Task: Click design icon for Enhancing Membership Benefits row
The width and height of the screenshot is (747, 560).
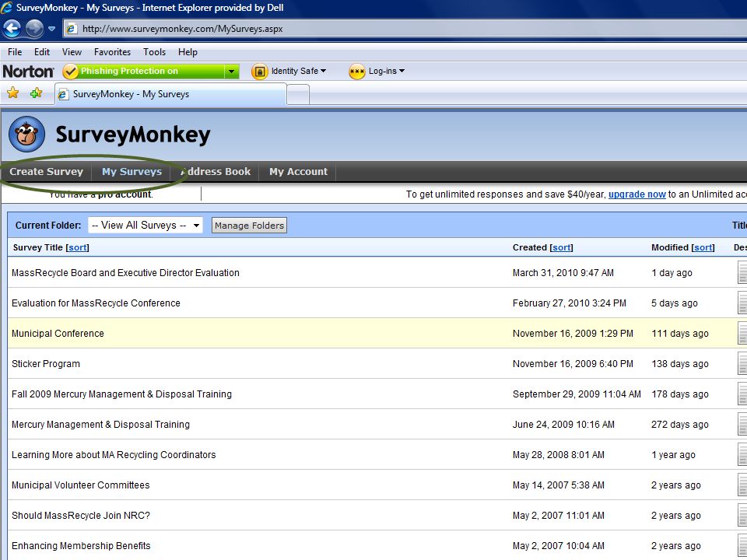Action: (742, 546)
